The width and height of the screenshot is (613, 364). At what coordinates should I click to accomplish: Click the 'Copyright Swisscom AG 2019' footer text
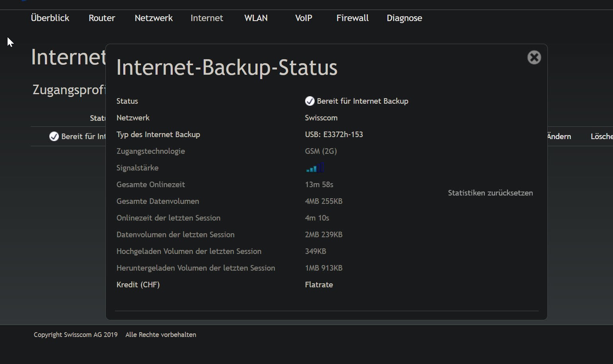tap(76, 335)
